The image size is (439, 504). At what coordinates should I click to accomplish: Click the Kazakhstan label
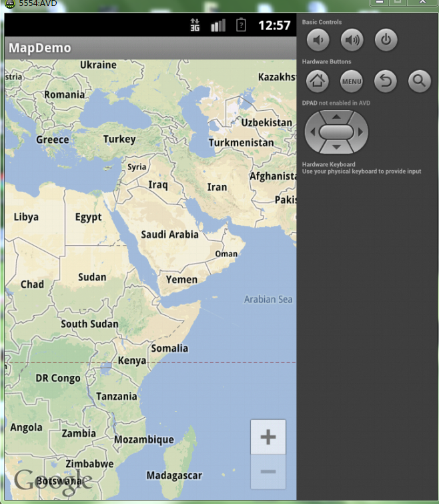coord(277,77)
